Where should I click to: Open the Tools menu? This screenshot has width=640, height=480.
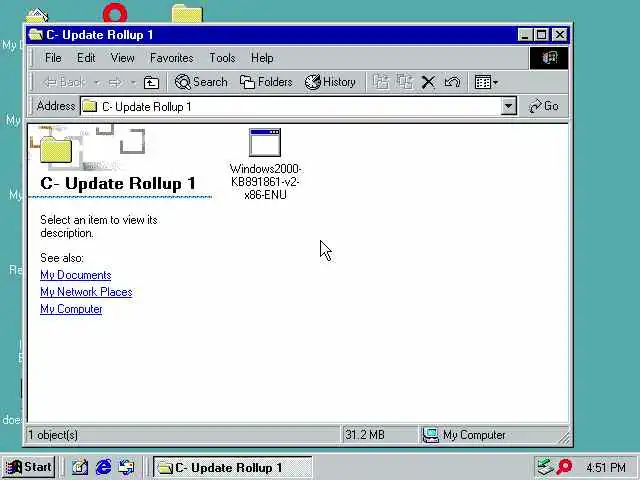pos(222,58)
